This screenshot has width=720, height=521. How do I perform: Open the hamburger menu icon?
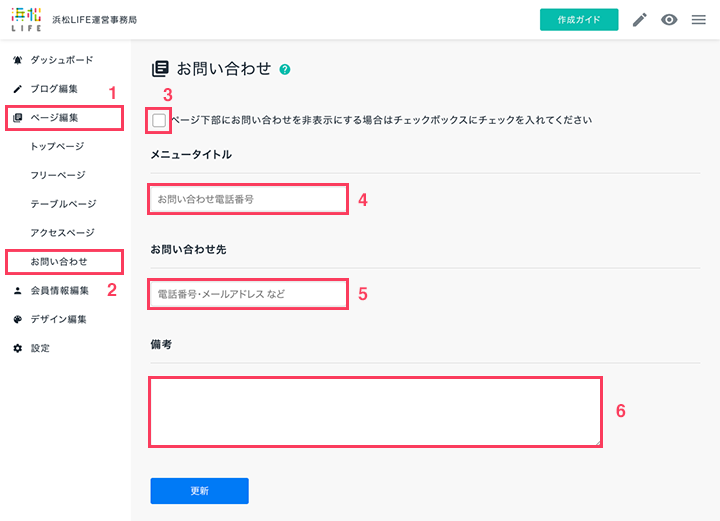pyautogui.click(x=698, y=20)
